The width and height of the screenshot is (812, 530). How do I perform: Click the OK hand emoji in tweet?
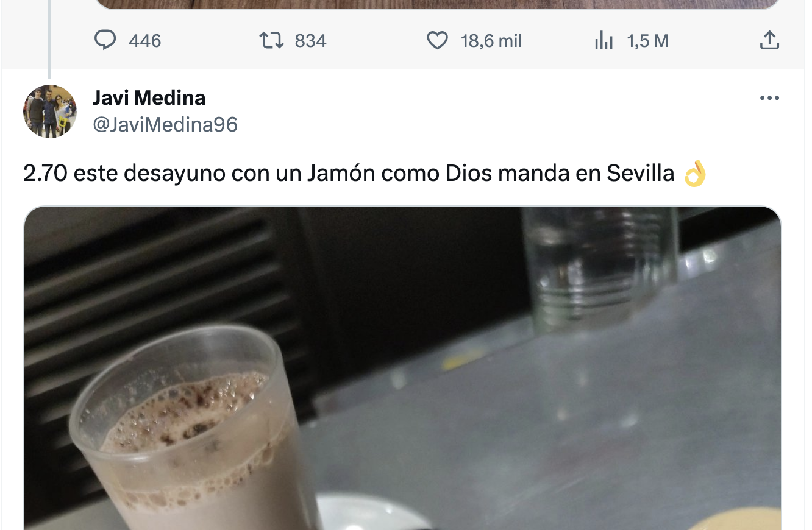694,174
